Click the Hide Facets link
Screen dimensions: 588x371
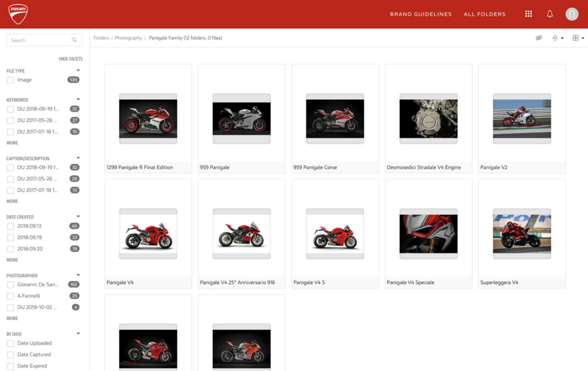[71, 59]
